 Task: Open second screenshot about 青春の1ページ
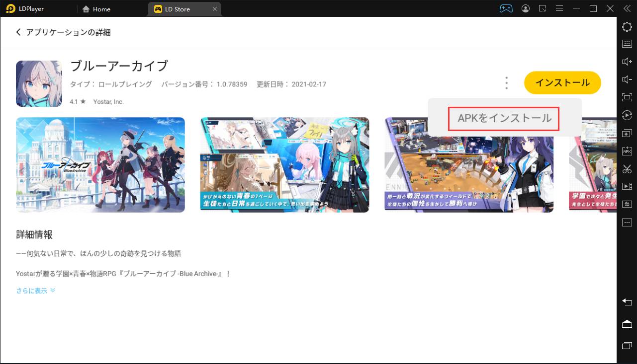[x=285, y=165]
